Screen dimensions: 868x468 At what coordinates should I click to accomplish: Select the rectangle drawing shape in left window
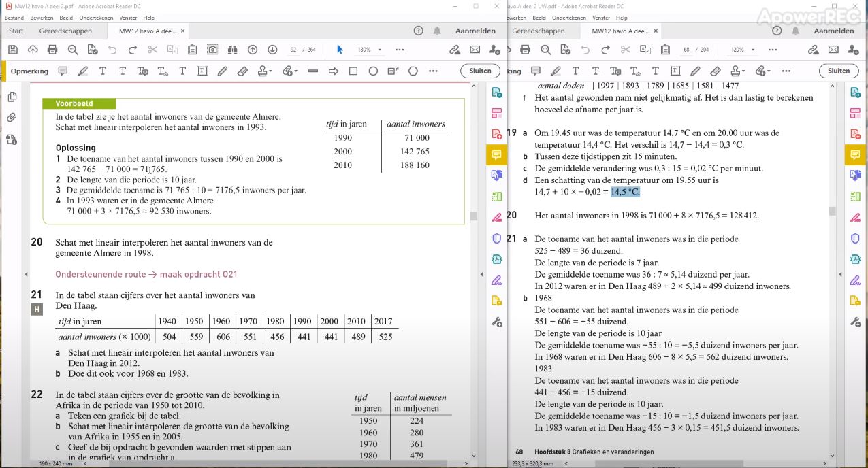click(x=353, y=71)
